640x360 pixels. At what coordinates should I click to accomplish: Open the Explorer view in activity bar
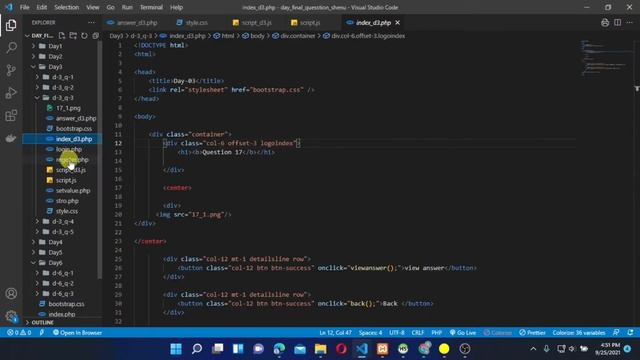[11, 25]
